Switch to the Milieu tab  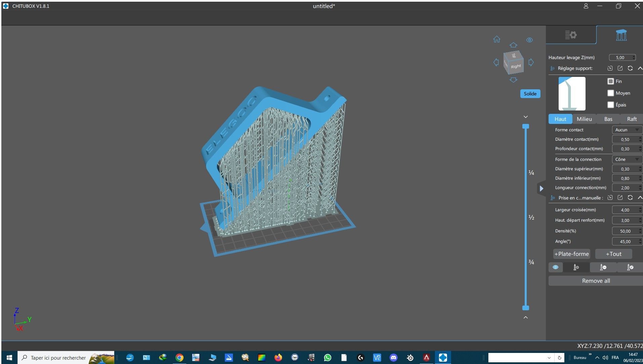point(584,119)
